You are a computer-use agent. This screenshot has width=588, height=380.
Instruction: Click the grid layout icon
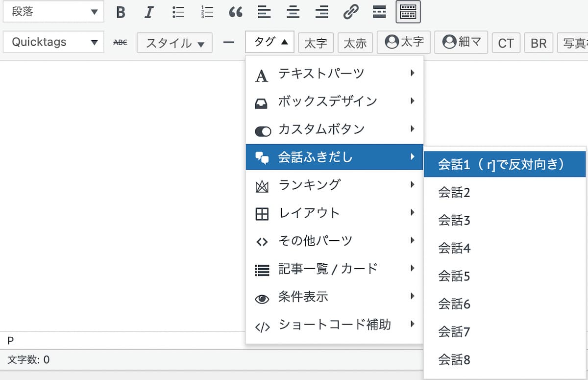coord(262,214)
